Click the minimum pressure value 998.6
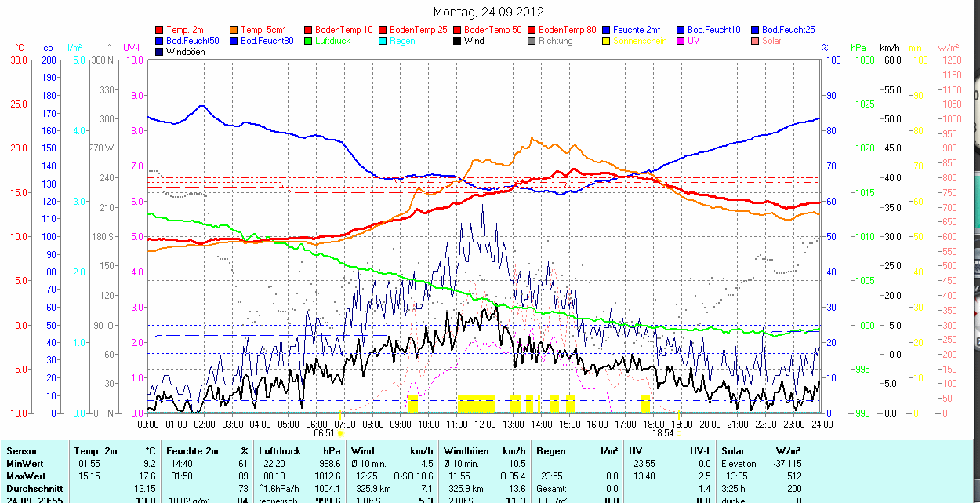The height and width of the screenshot is (503, 980). (330, 464)
